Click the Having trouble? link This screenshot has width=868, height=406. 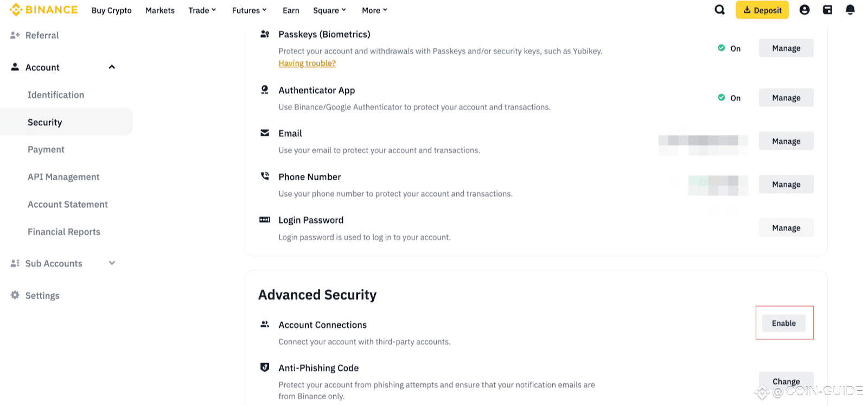307,64
